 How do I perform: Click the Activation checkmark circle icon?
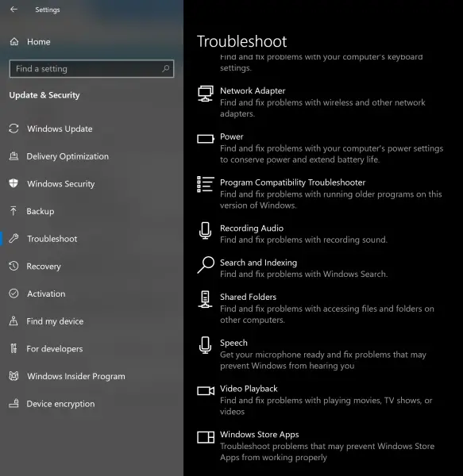tap(14, 294)
